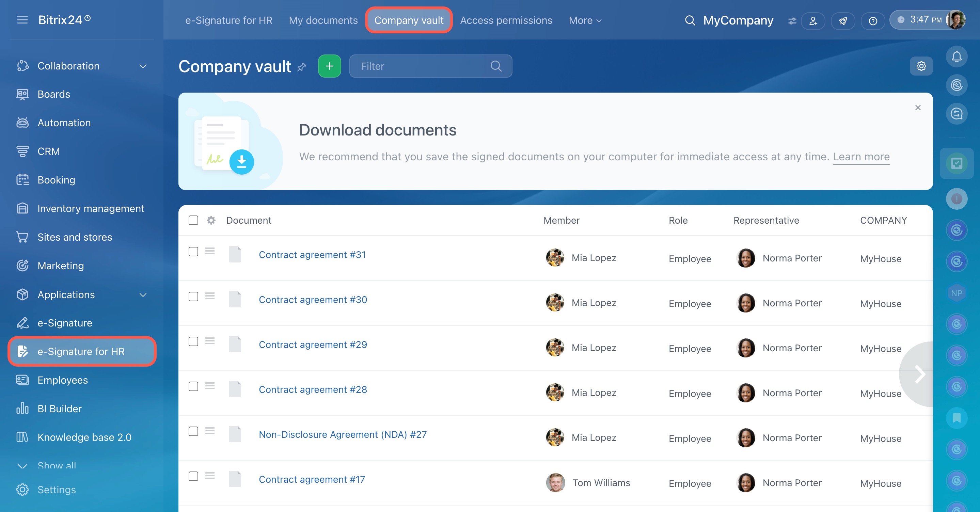Open row actions menu for Contract agreement #28
This screenshot has width=980, height=512.
point(210,386)
